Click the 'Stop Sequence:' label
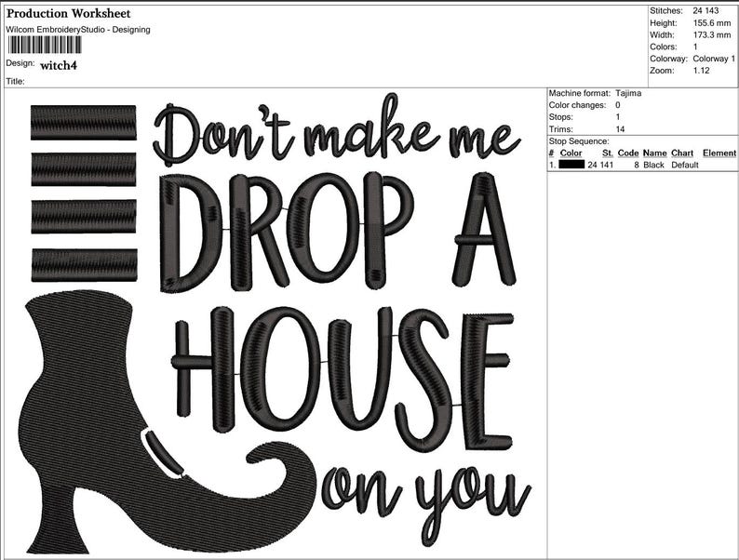 [579, 141]
